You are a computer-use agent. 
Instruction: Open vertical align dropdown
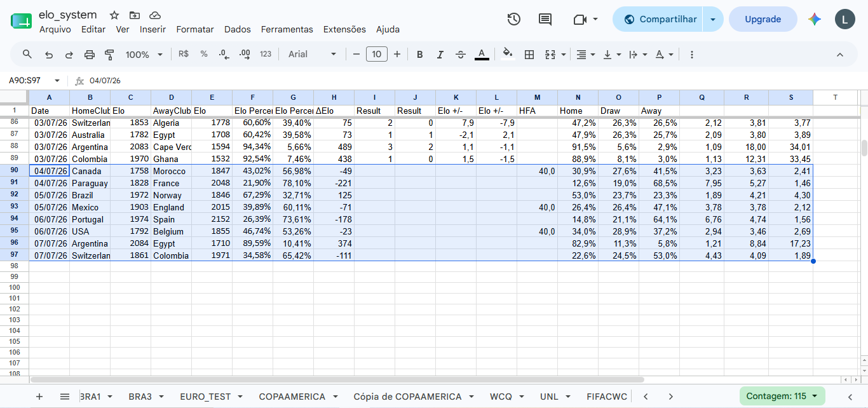pyautogui.click(x=611, y=55)
